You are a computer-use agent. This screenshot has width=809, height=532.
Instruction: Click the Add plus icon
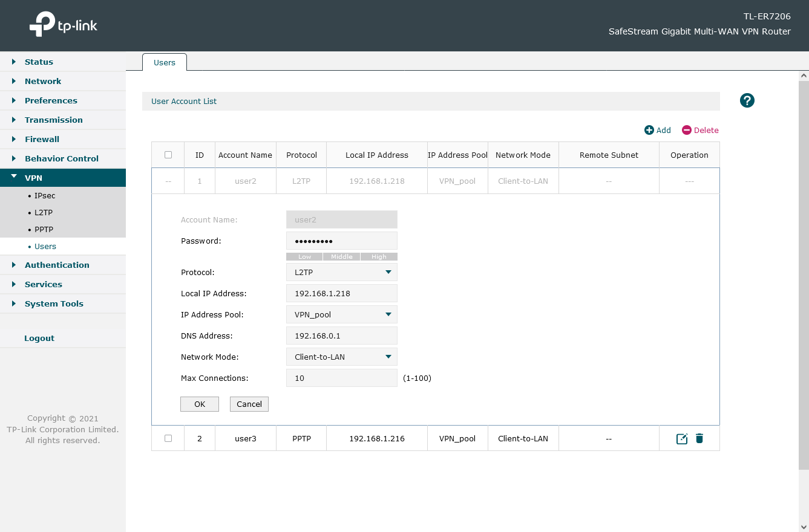point(649,130)
